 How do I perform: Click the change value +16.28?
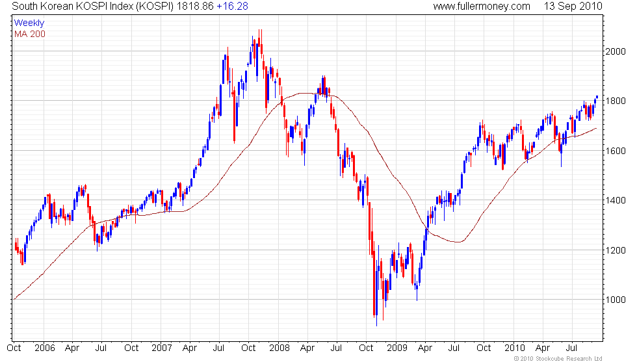point(233,6)
